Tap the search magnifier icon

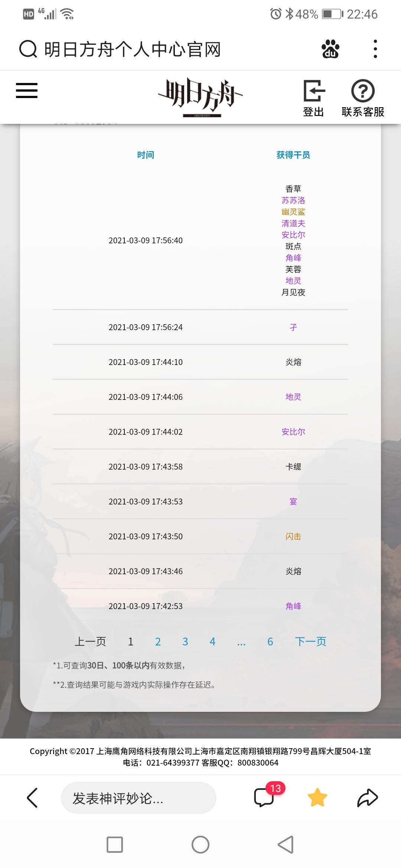tap(28, 49)
